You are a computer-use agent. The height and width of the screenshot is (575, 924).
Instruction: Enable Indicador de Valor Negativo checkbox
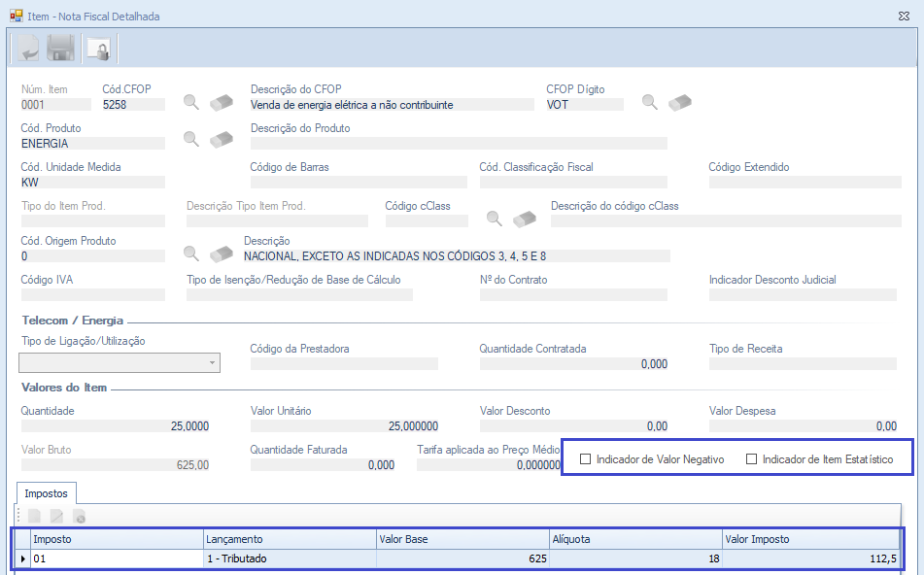pyautogui.click(x=586, y=459)
